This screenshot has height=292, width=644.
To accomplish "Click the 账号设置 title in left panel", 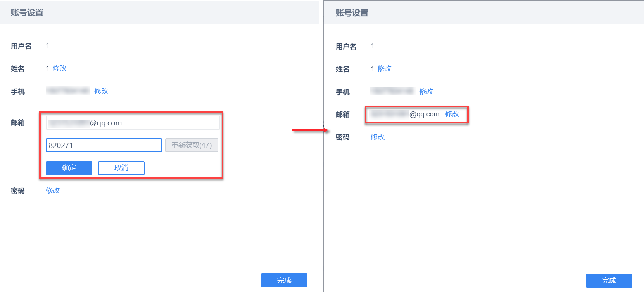I will click(x=27, y=12).
